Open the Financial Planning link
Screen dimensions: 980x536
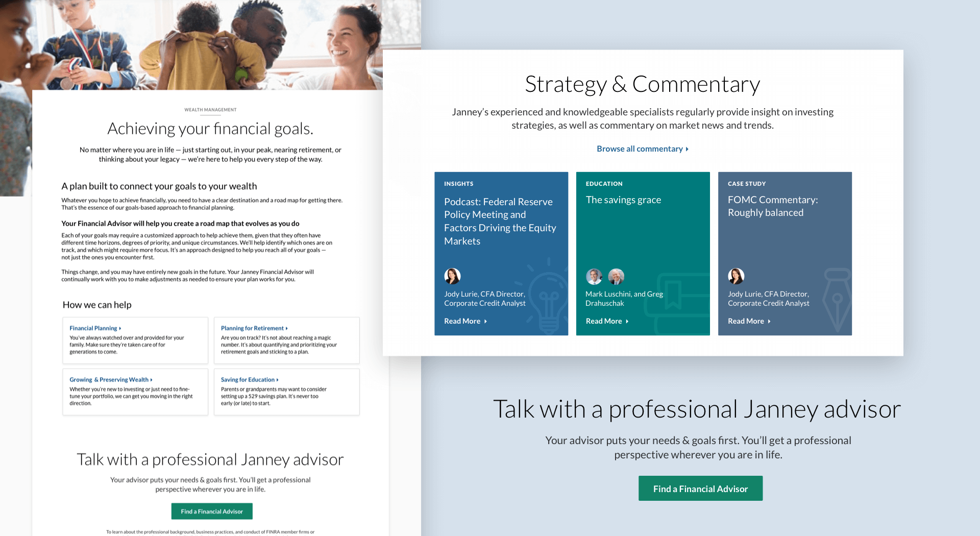click(x=95, y=328)
